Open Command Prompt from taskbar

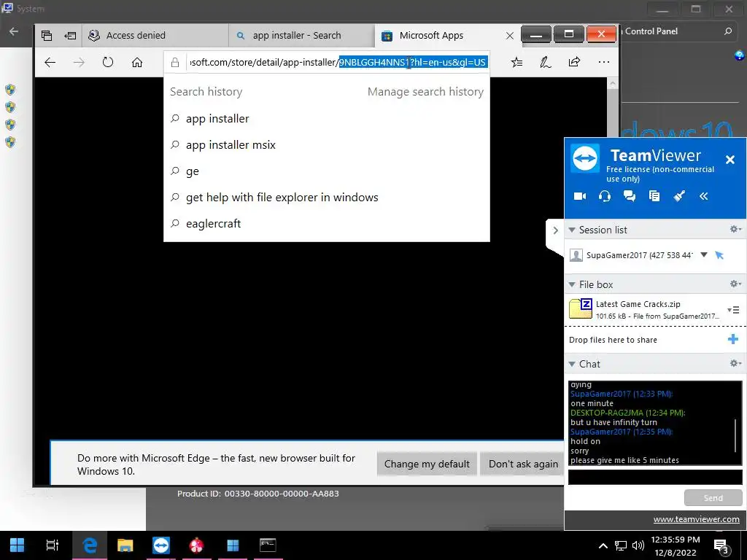268,545
